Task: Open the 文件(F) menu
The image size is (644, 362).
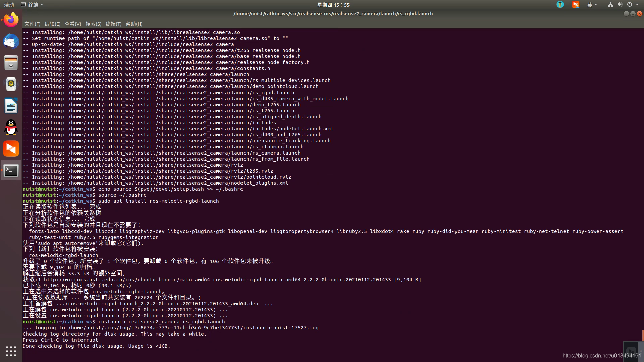Action: pyautogui.click(x=32, y=24)
